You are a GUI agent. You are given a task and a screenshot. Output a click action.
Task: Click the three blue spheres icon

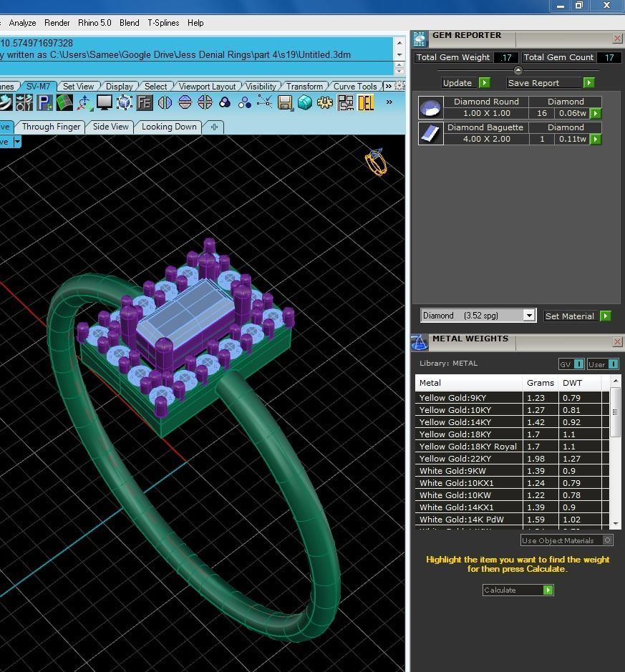tap(245, 103)
